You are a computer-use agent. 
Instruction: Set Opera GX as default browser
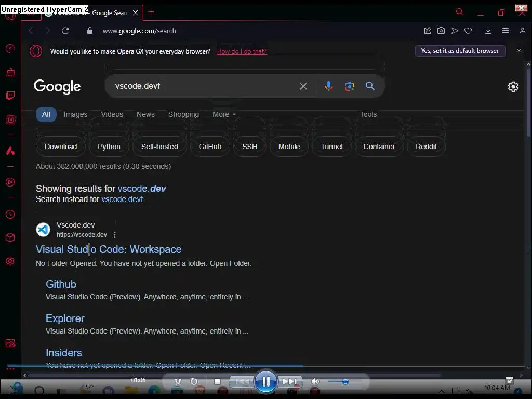pyautogui.click(x=460, y=51)
